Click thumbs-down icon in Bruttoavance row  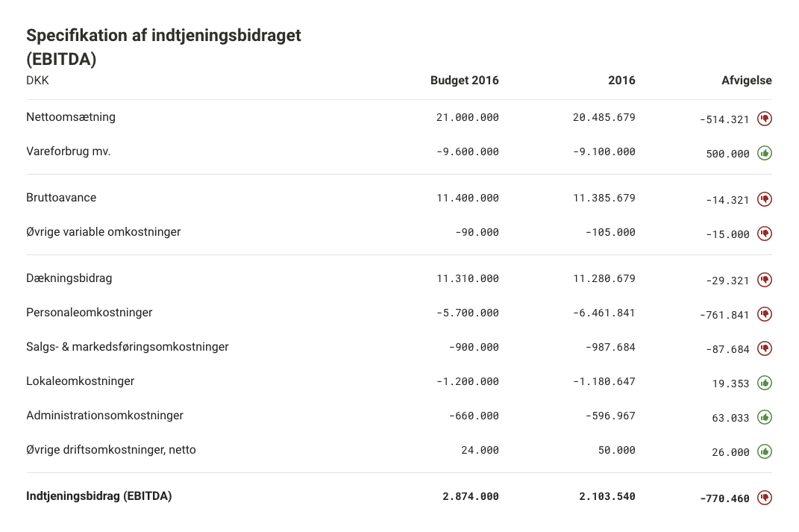tap(765, 199)
